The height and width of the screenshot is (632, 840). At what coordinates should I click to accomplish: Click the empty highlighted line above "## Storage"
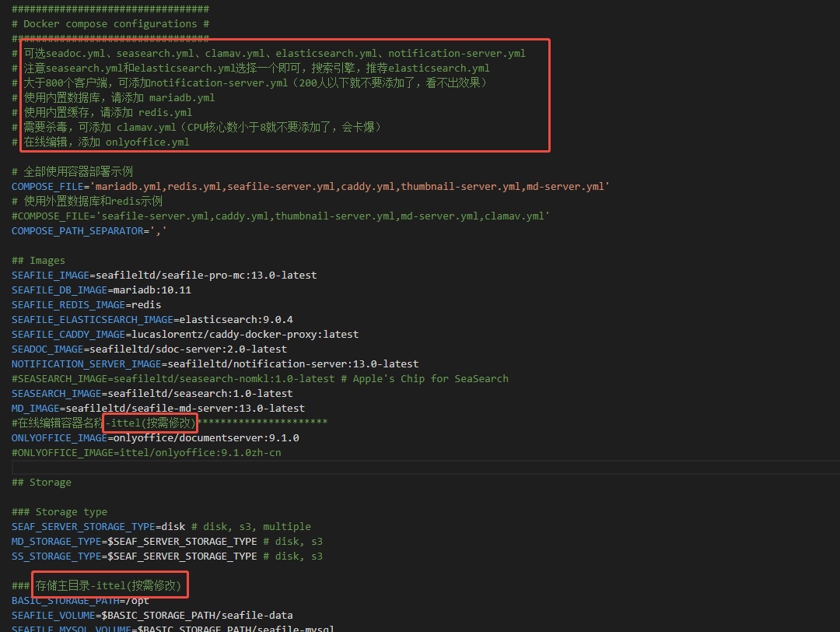point(420,468)
